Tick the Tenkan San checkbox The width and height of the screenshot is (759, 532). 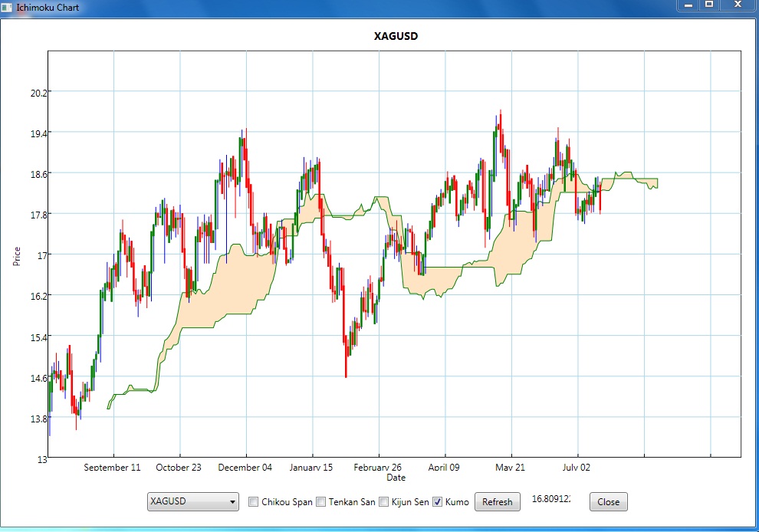[x=321, y=502]
